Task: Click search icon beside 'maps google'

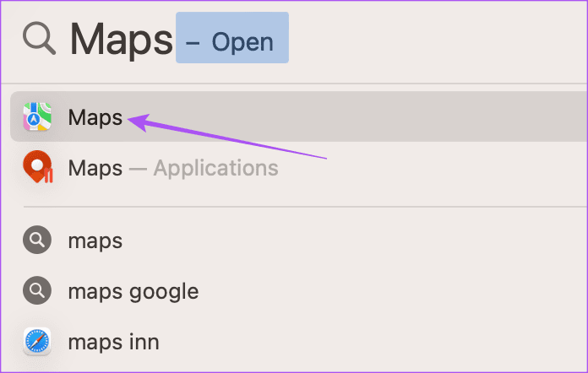Action: point(37,290)
